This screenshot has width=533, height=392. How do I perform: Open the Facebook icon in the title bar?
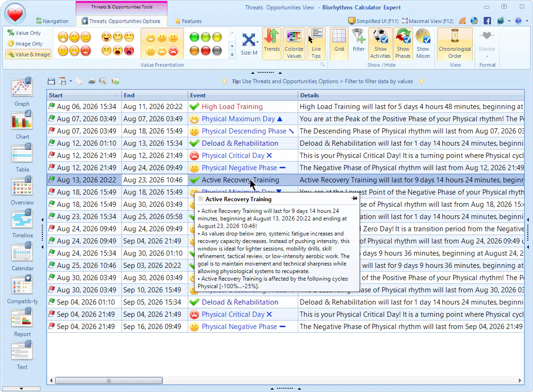487,21
